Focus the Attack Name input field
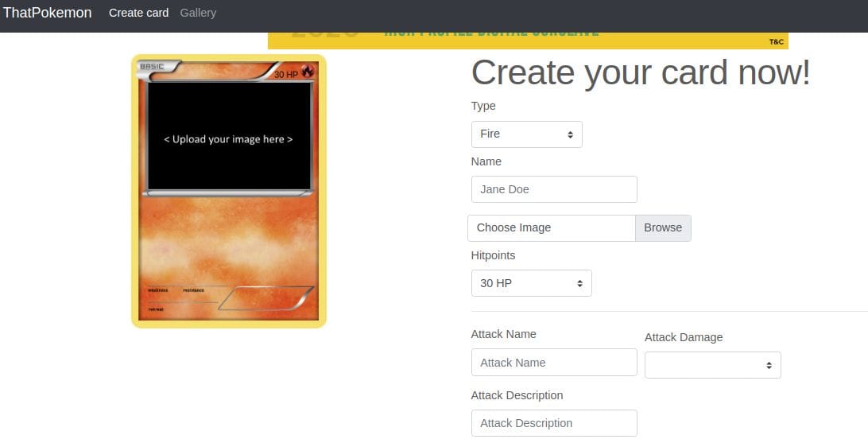This screenshot has width=868, height=439. [554, 363]
